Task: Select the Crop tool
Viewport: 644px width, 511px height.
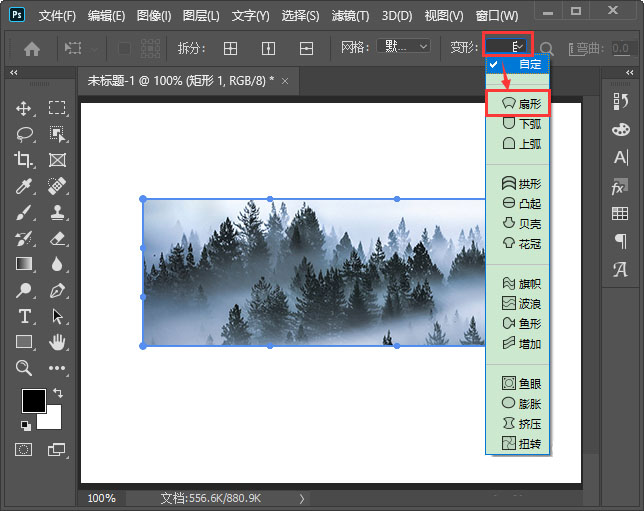Action: click(23, 159)
